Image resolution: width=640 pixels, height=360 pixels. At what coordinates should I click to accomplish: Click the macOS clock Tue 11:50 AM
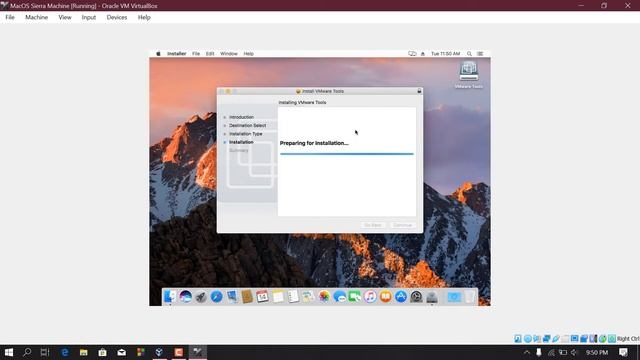446,54
